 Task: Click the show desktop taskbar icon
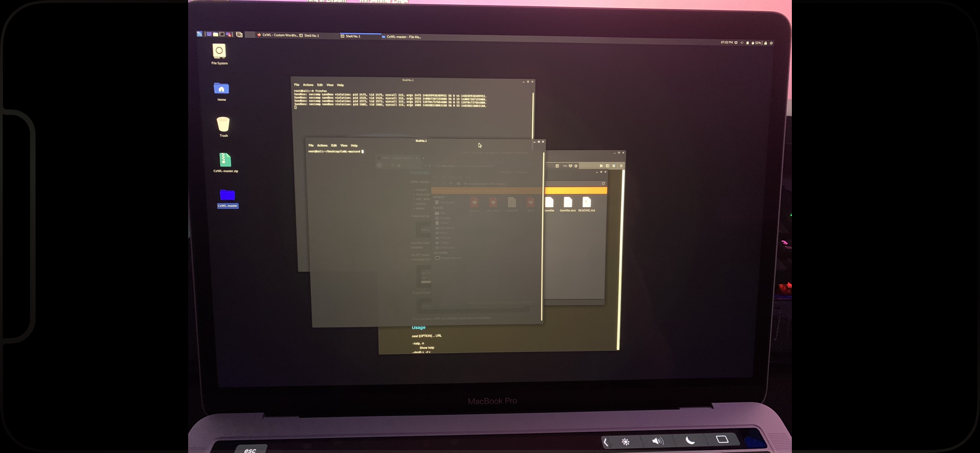[209, 34]
